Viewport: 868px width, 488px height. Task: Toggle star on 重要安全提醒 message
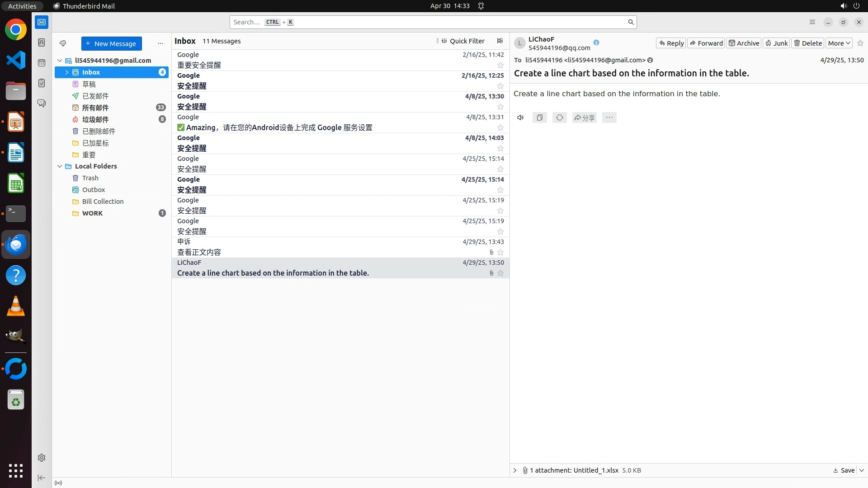click(x=500, y=65)
